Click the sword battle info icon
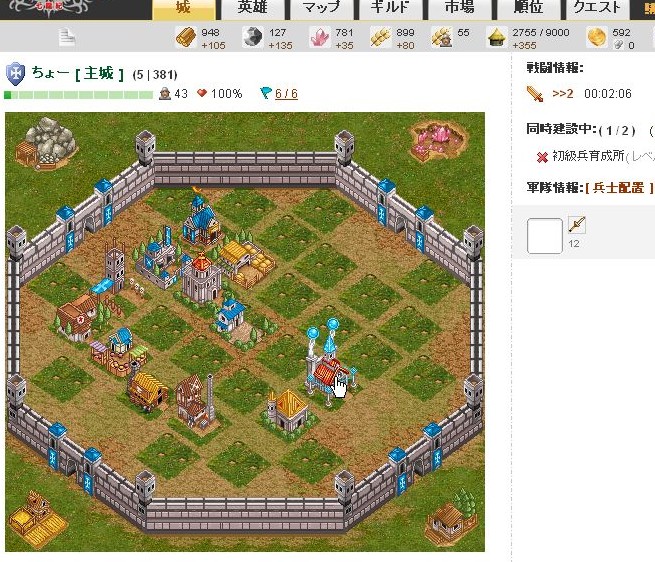 point(535,94)
